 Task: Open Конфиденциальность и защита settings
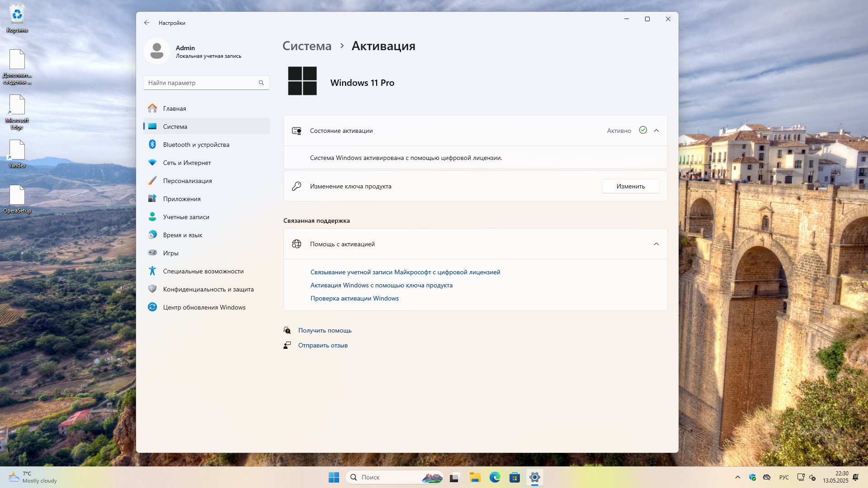tap(208, 289)
